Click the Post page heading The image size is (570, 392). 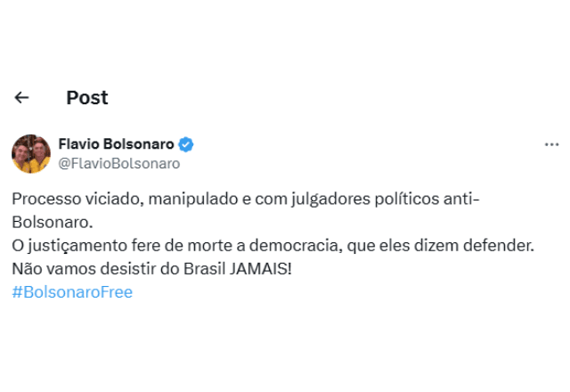(x=87, y=98)
